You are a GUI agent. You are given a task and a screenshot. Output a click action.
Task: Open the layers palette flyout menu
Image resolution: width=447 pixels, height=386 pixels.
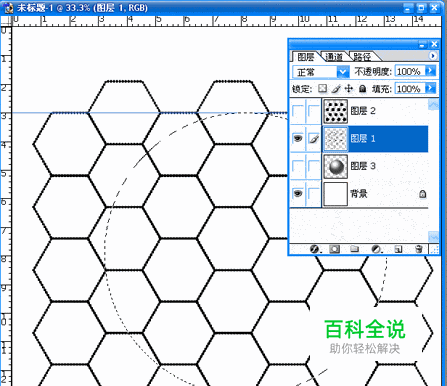[x=432, y=56]
